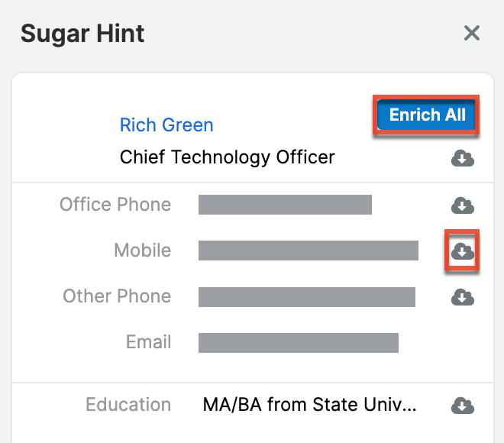Select the redacted Office Phone value
Image resolution: width=504 pixels, height=443 pixels.
285,205
